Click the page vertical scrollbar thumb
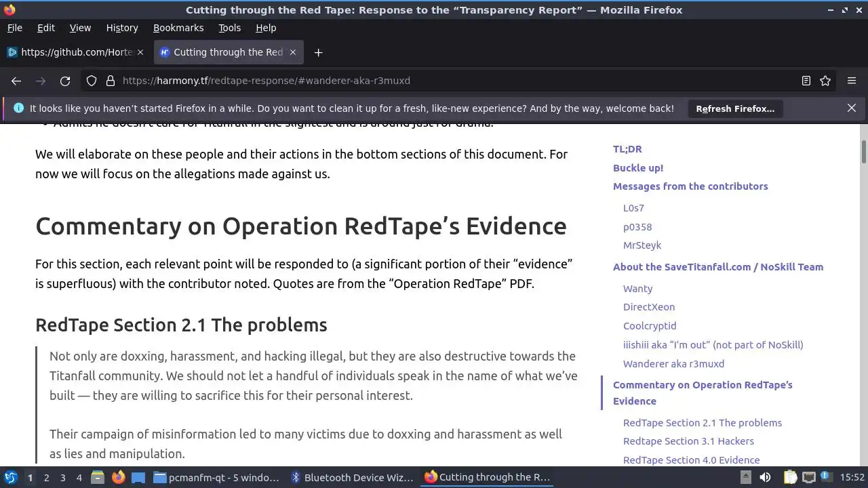Screen dimensions: 868x488 point(863,152)
